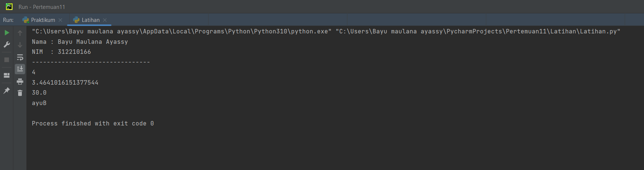Open run configuration settings via wrench icon
Image resolution: width=644 pixels, height=170 pixels.
[7, 45]
